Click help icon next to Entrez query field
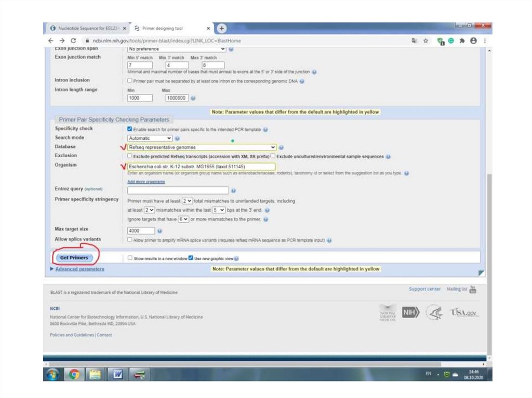 pyautogui.click(x=233, y=190)
